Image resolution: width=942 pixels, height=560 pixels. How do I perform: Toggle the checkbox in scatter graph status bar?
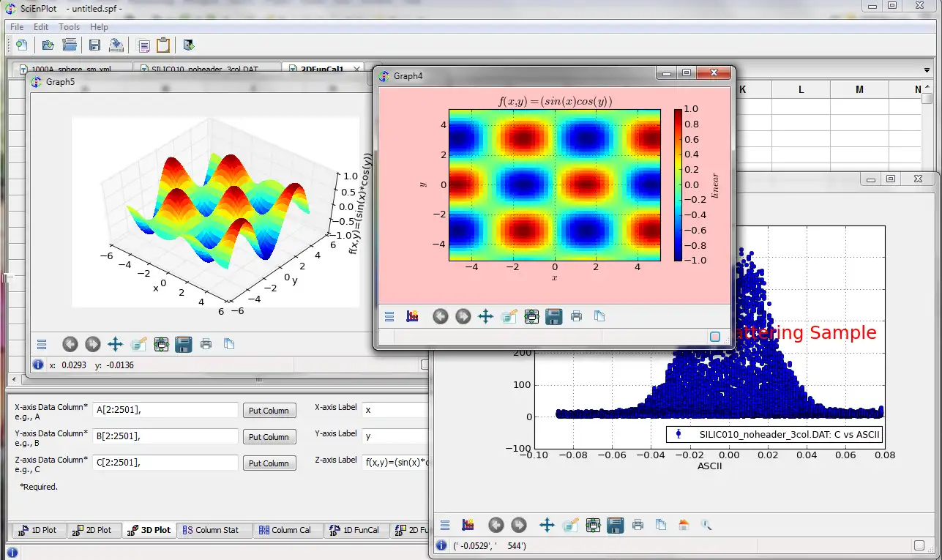tap(919, 545)
